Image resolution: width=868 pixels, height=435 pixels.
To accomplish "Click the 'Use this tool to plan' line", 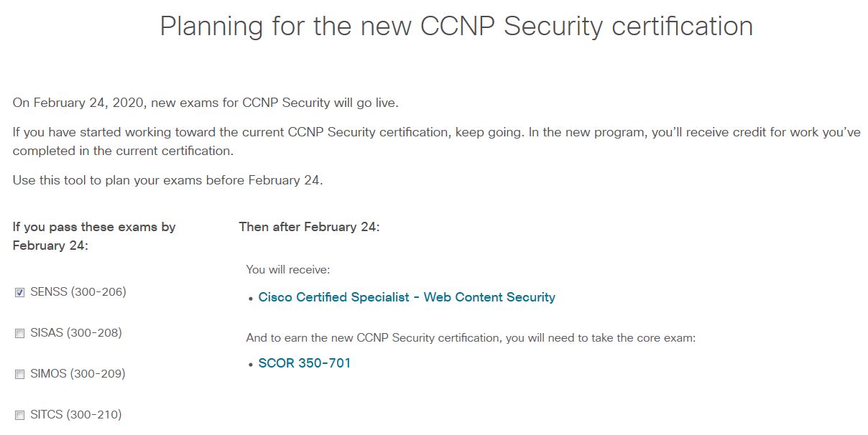I will [167, 180].
